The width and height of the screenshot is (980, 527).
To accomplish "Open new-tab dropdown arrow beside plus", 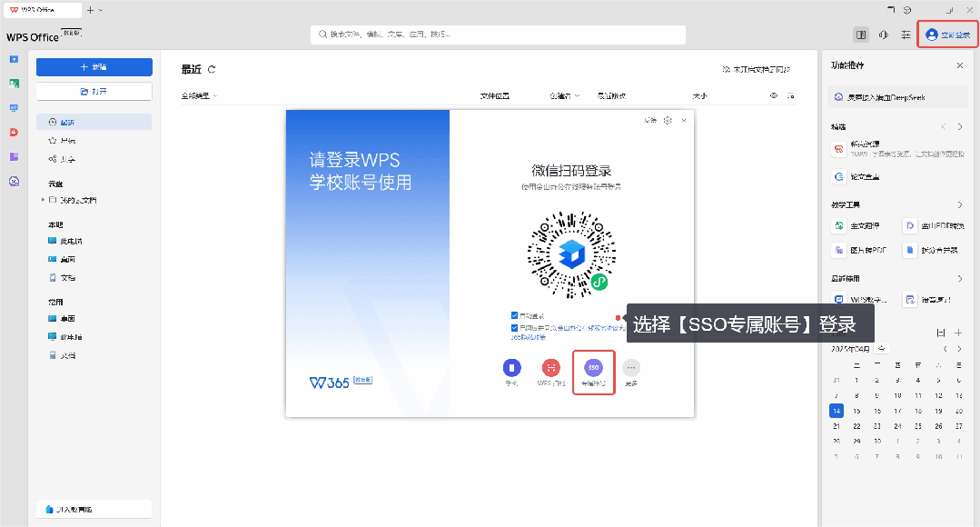I will tap(101, 11).
